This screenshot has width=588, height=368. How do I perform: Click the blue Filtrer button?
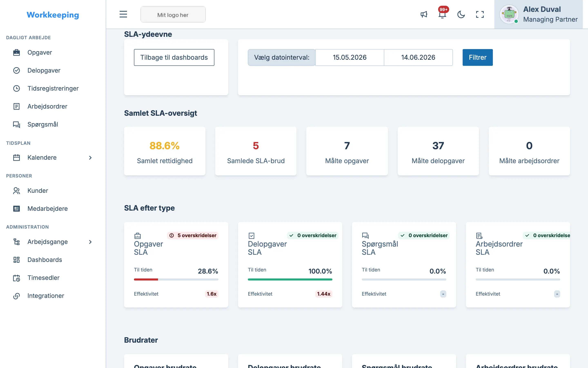click(478, 57)
